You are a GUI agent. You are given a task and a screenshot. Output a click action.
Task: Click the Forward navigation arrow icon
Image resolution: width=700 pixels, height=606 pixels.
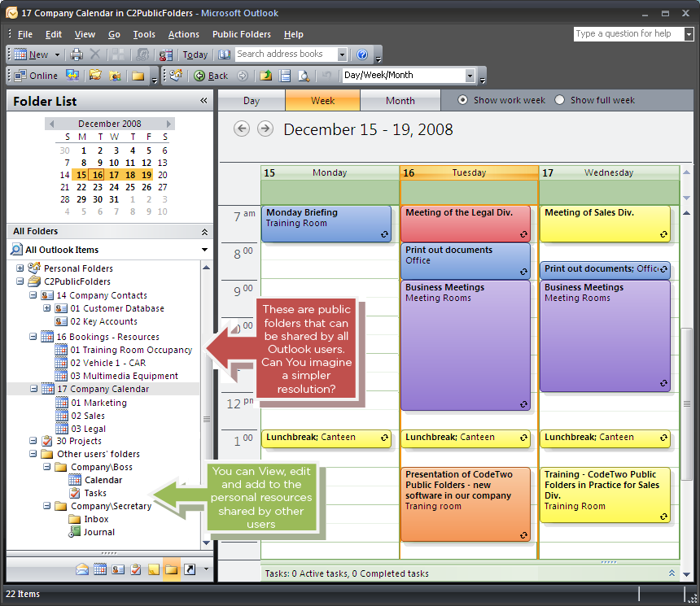(243, 76)
